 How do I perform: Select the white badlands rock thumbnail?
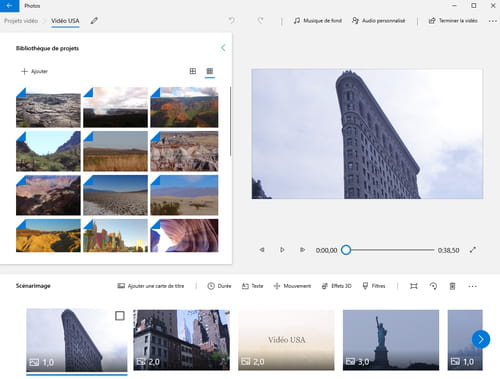pyautogui.click(x=184, y=151)
